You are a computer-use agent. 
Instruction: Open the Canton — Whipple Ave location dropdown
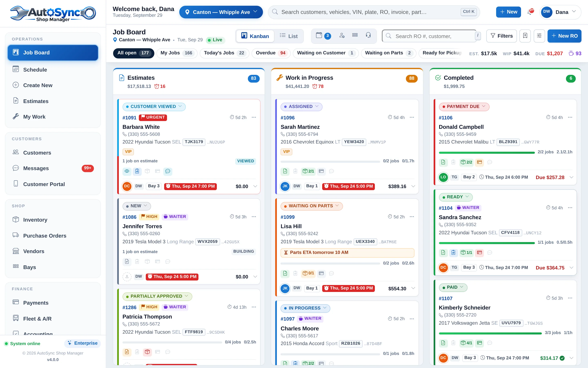pos(221,12)
